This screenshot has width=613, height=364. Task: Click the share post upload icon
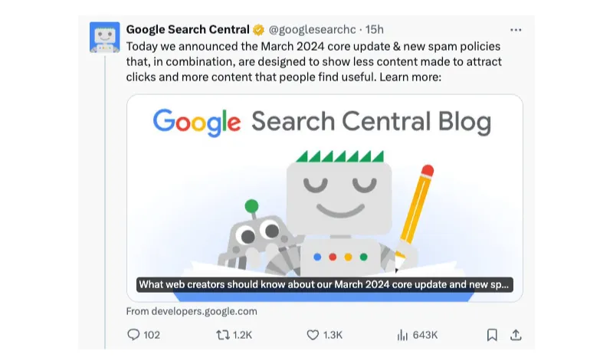tap(516, 335)
